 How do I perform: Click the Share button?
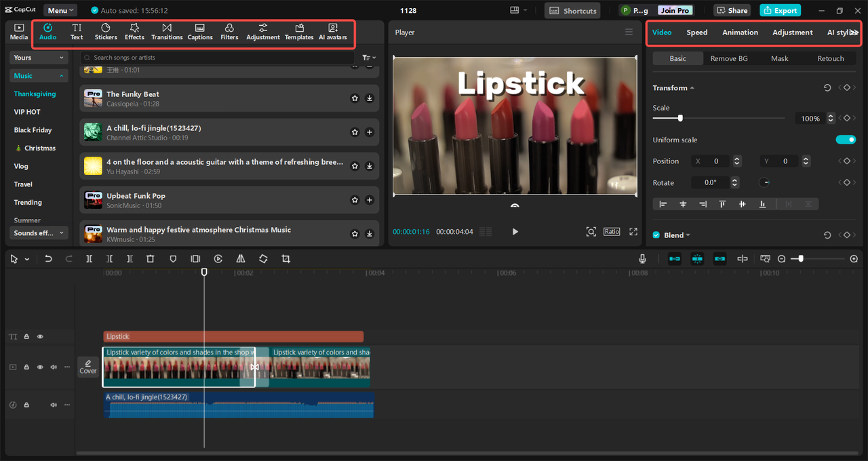pos(732,10)
